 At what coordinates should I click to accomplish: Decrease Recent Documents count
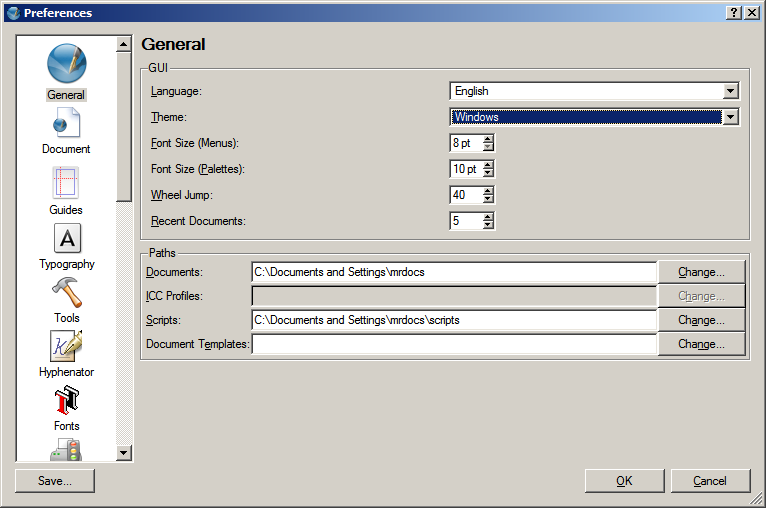pyautogui.click(x=488, y=226)
